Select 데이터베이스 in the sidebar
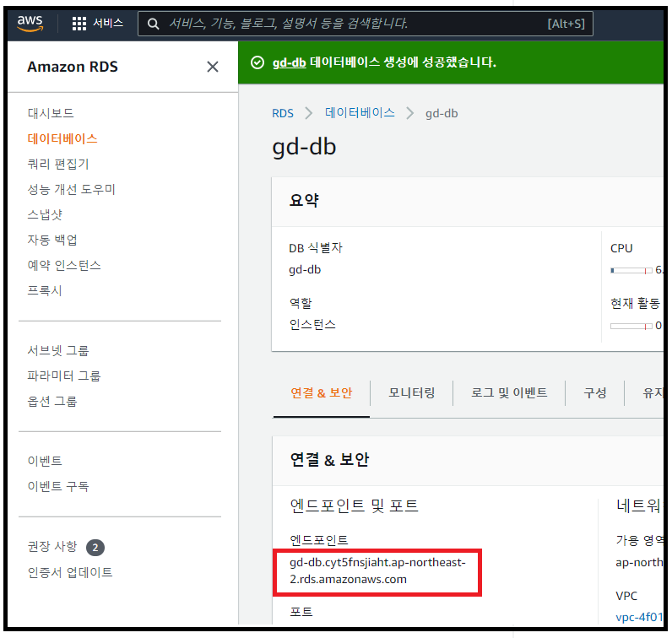The width and height of the screenshot is (672, 638). tap(62, 139)
